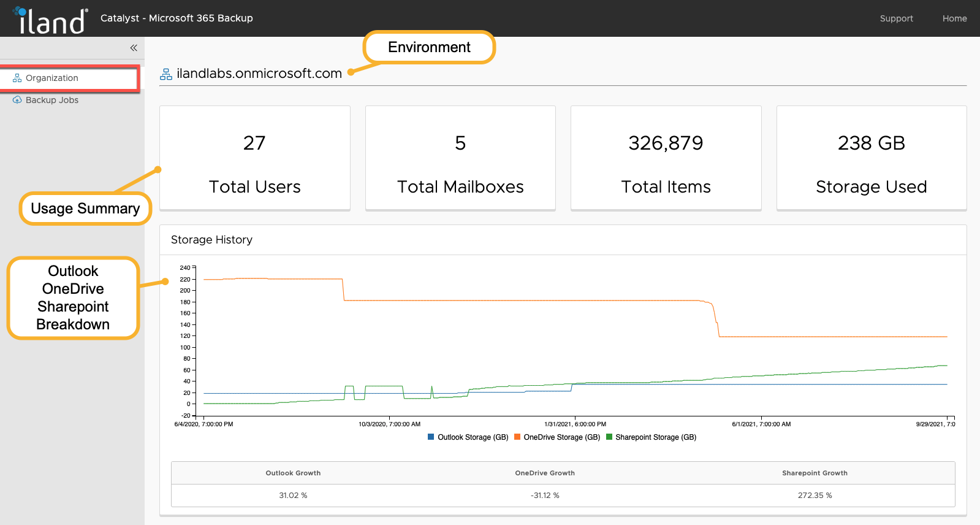Image resolution: width=980 pixels, height=525 pixels.
Task: Toggle Outlook Storage legend blue swatch
Action: click(x=431, y=437)
